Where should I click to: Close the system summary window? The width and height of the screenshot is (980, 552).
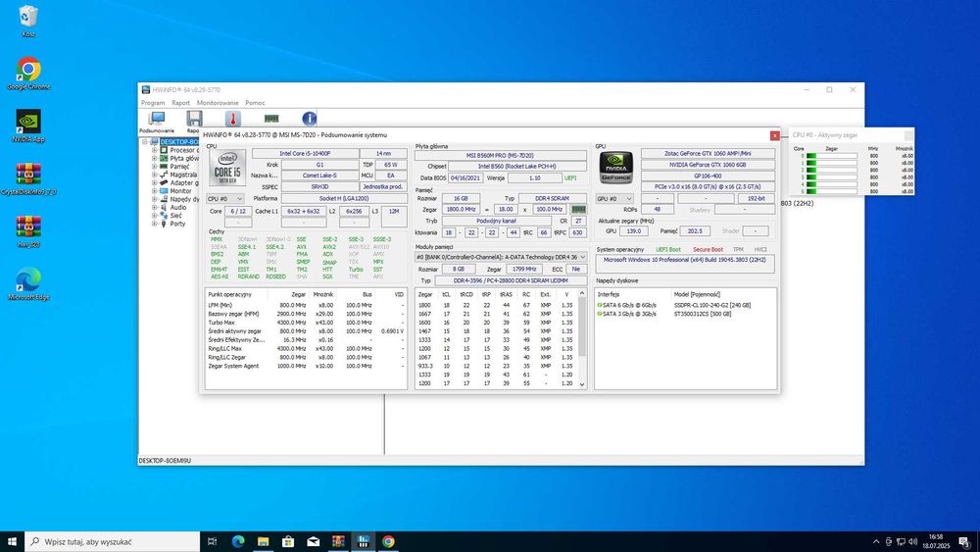pyautogui.click(x=774, y=135)
